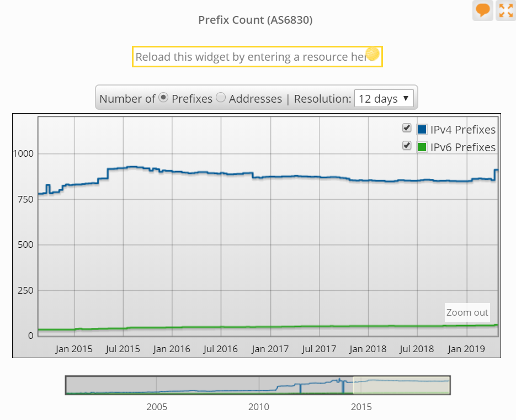Open the Resolution 12 days dropdown
The width and height of the screenshot is (516, 420).
point(384,98)
